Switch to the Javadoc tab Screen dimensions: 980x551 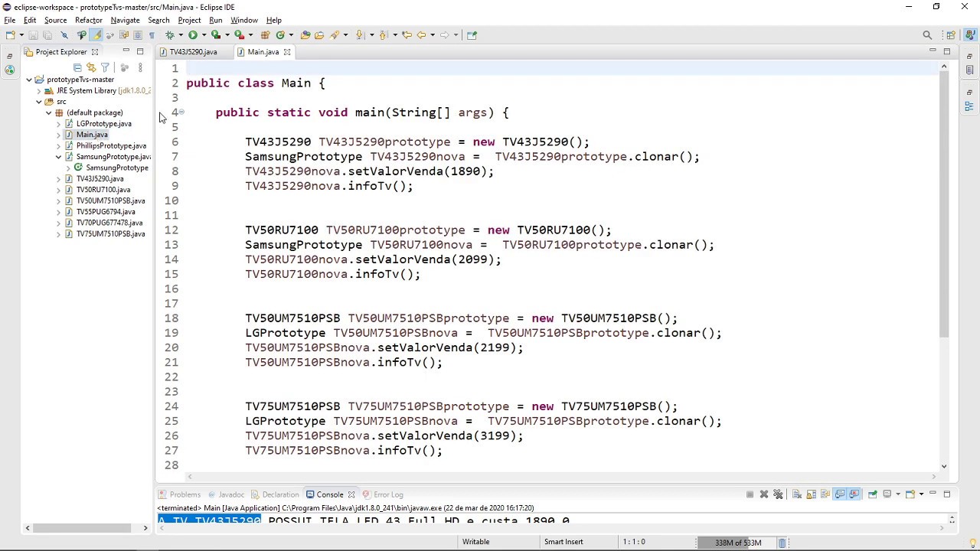click(227, 494)
